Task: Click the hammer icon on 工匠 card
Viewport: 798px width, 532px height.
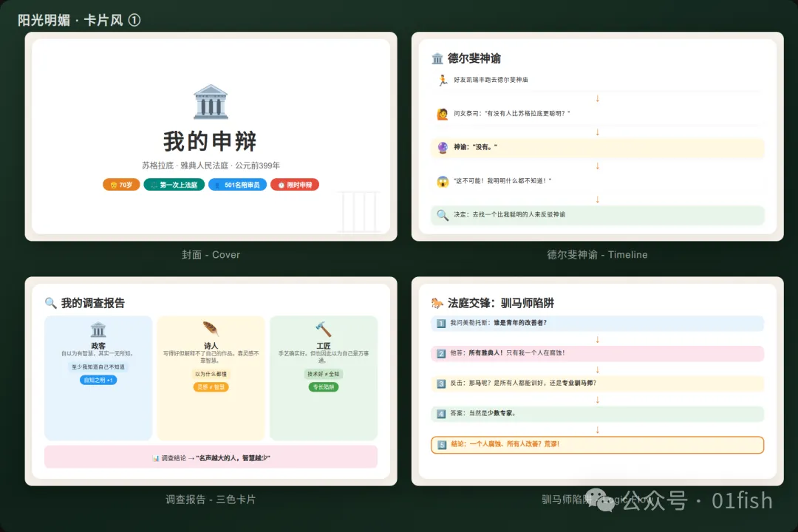Action: click(324, 329)
